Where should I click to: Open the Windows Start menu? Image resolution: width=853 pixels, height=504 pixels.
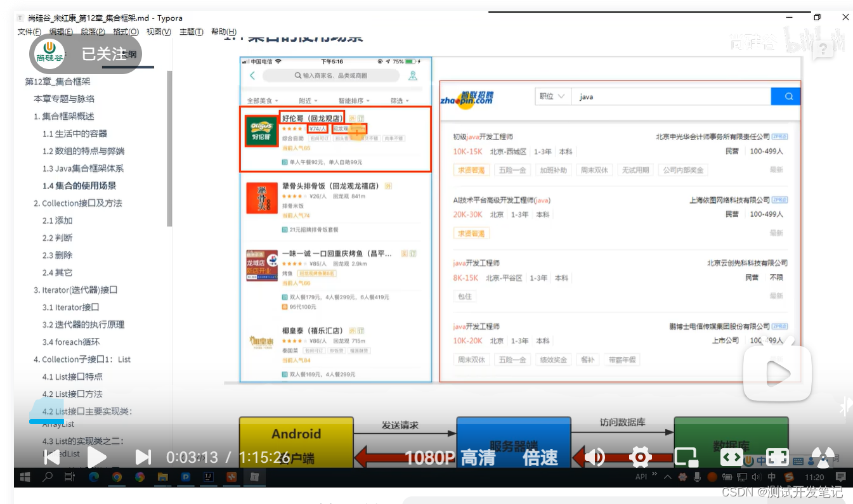[26, 477]
